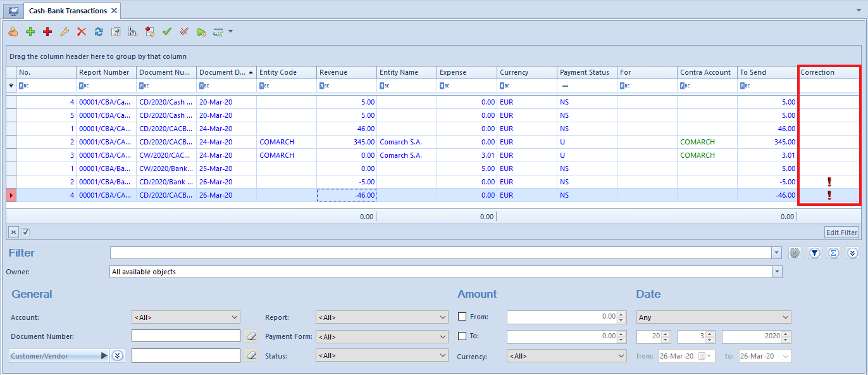Click the document with red plus correction icon
Image resolution: width=868 pixels, height=375 pixels.
[150, 32]
